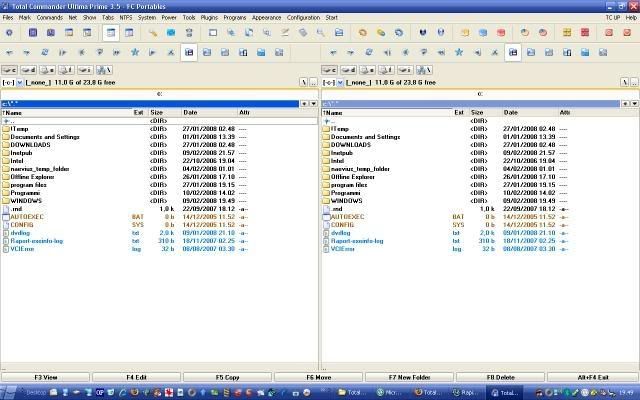The height and width of the screenshot is (400, 640).
Task: Open the Commands menu
Action: (49, 18)
